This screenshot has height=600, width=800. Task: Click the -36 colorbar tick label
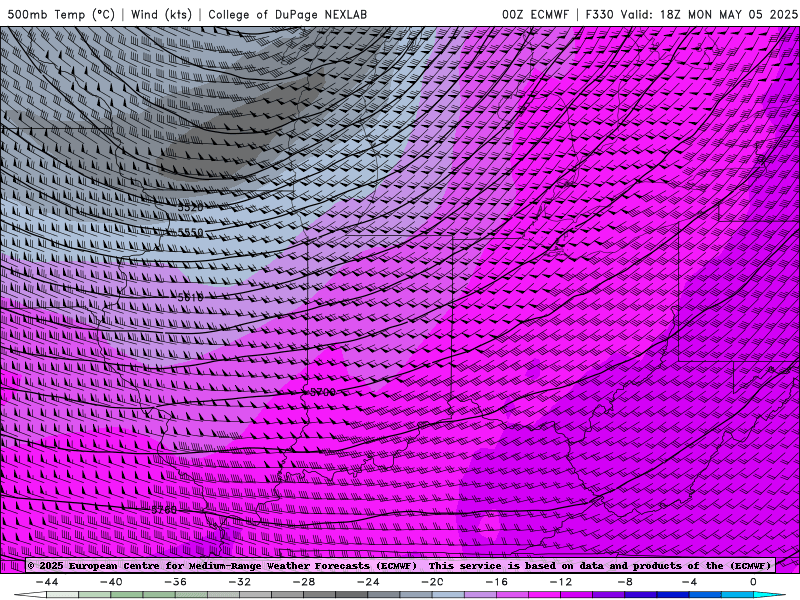coord(176,582)
